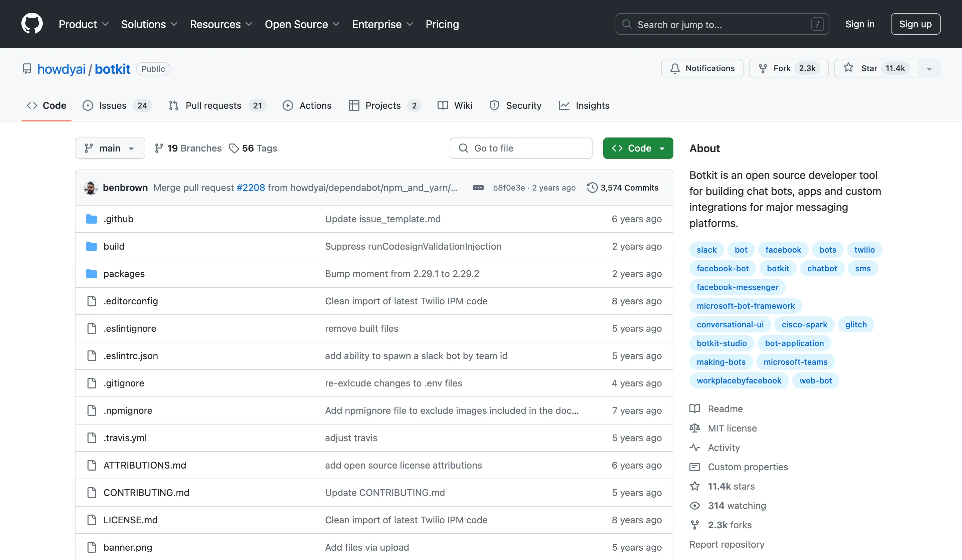This screenshot has height=560, width=962.
Task: Click the eye icon beside 314 watching
Action: [x=695, y=506]
